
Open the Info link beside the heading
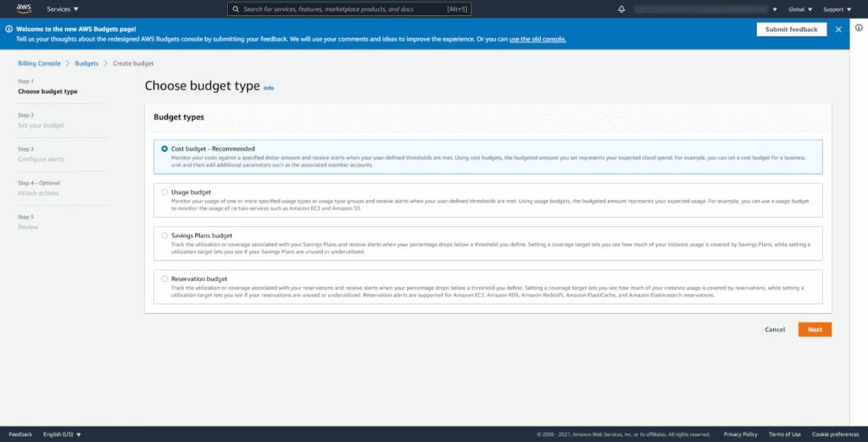coord(269,88)
